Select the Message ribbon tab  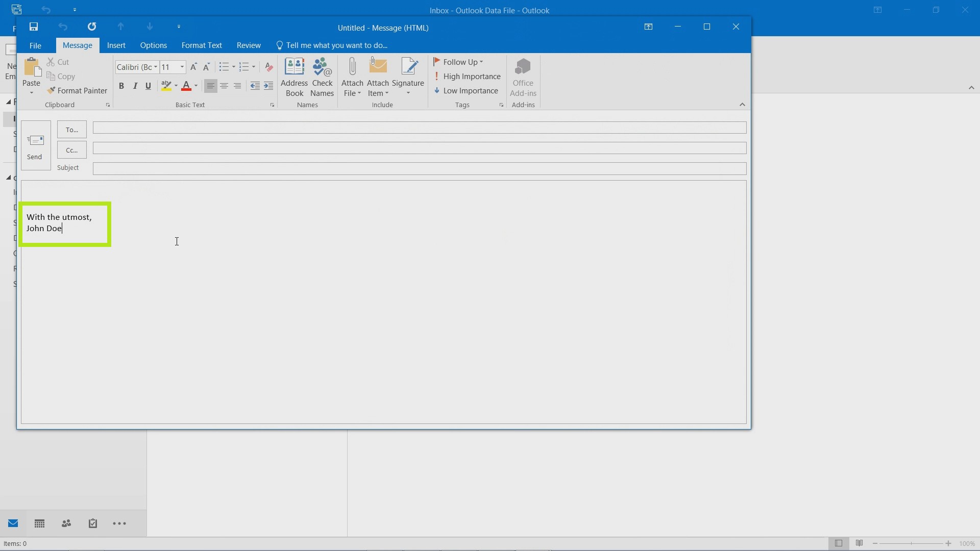78,45
